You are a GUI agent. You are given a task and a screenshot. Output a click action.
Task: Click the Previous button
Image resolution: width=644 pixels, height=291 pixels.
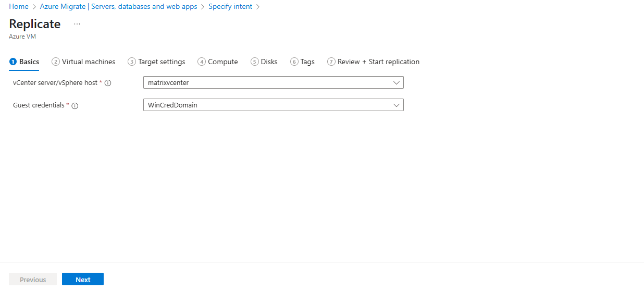point(33,280)
